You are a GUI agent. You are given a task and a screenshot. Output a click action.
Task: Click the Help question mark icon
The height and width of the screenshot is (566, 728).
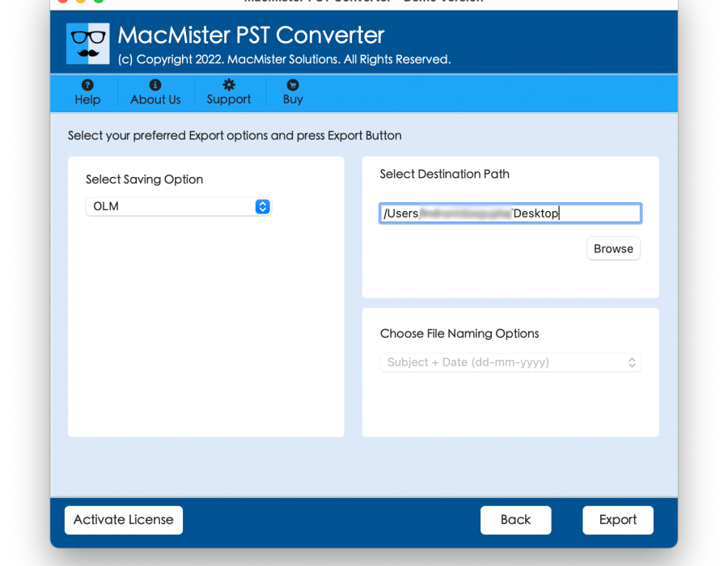pyautogui.click(x=87, y=85)
